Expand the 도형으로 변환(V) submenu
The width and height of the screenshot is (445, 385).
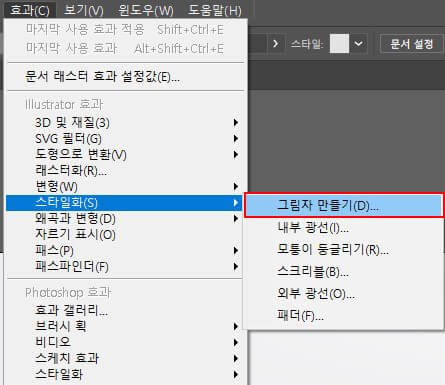[124, 154]
